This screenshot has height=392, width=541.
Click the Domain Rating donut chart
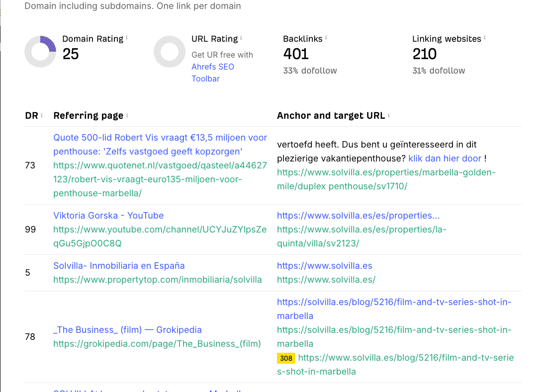pyautogui.click(x=40, y=52)
